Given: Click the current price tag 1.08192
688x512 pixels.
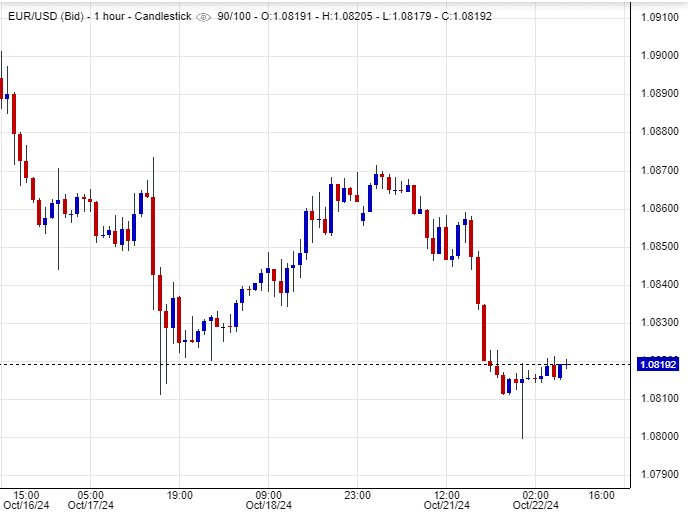Looking at the screenshot, I should 657,364.
